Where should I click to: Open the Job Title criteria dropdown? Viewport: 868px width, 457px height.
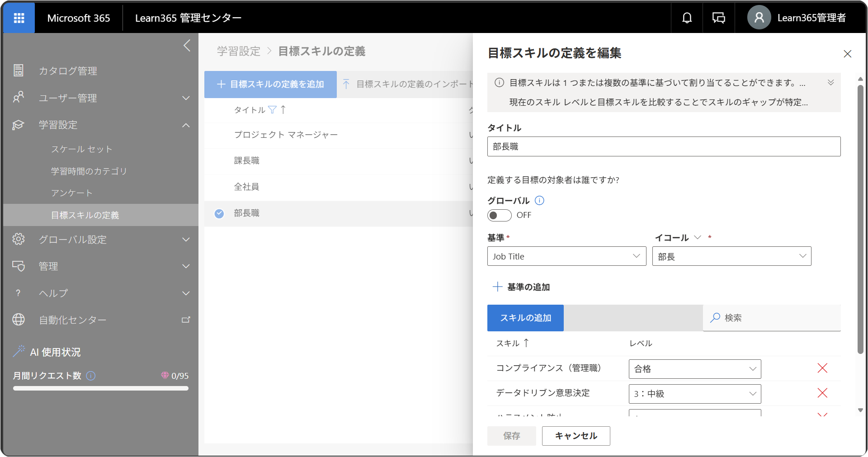pos(566,256)
